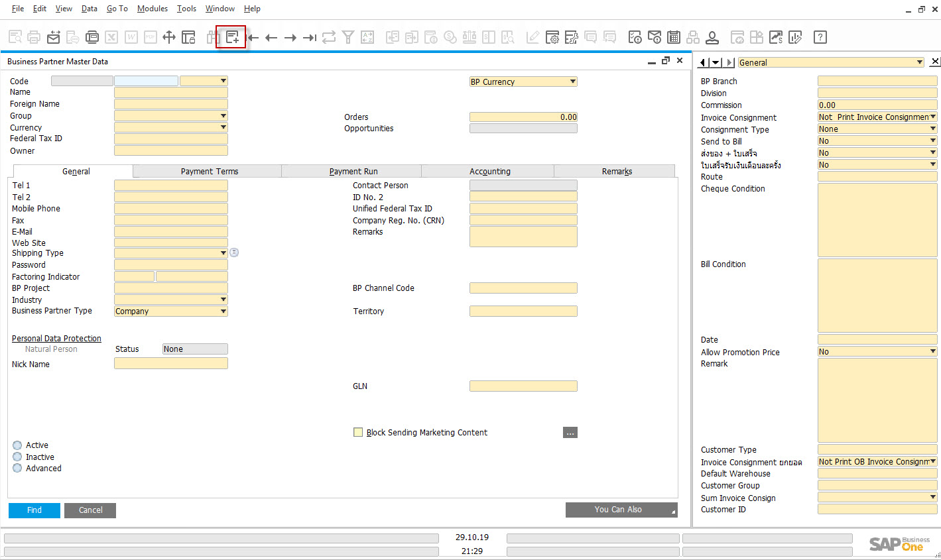Open the Go To menu
The image size is (941, 560).
tap(117, 9)
